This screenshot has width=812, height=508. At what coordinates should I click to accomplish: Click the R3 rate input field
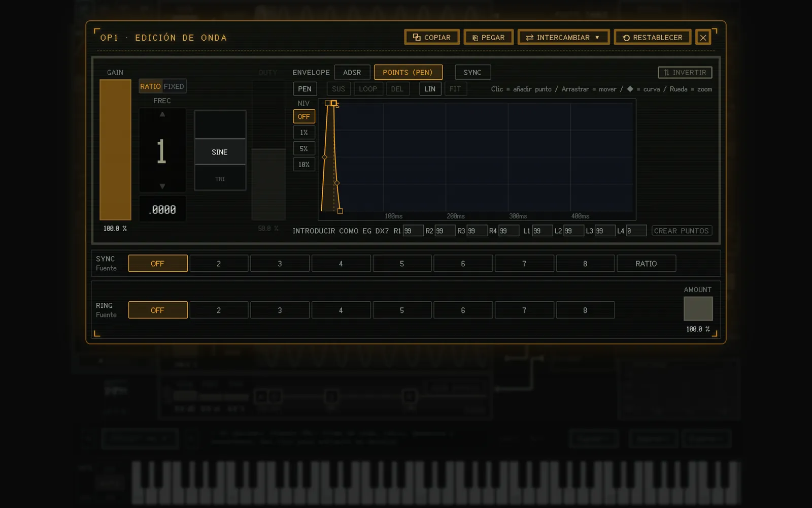477,231
